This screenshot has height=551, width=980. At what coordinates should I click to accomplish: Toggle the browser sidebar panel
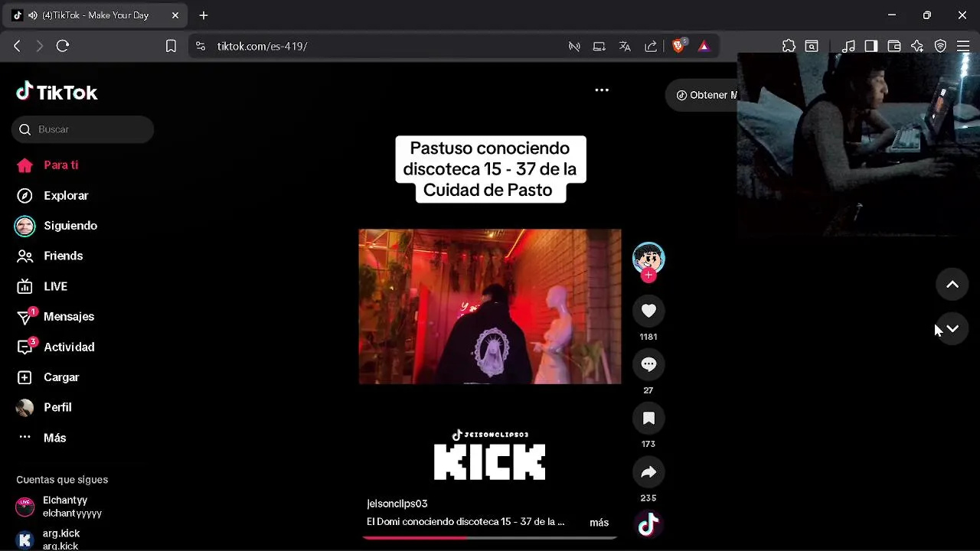click(x=871, y=46)
